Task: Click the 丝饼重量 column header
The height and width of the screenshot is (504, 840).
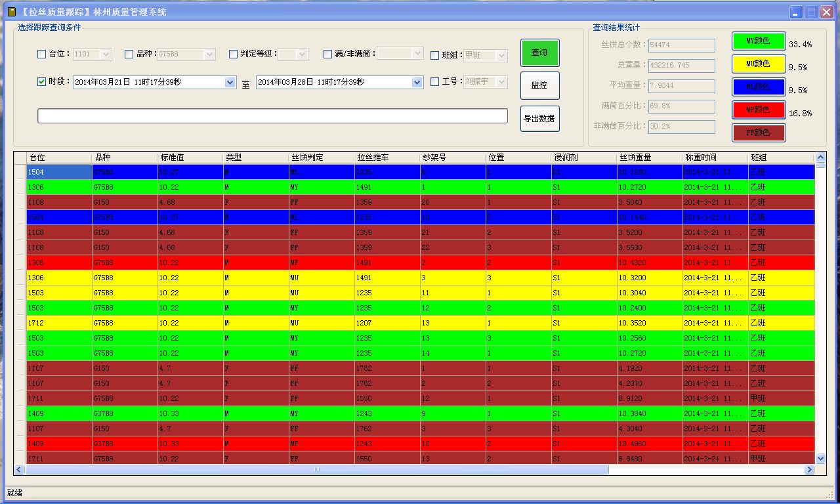Action: click(x=650, y=157)
